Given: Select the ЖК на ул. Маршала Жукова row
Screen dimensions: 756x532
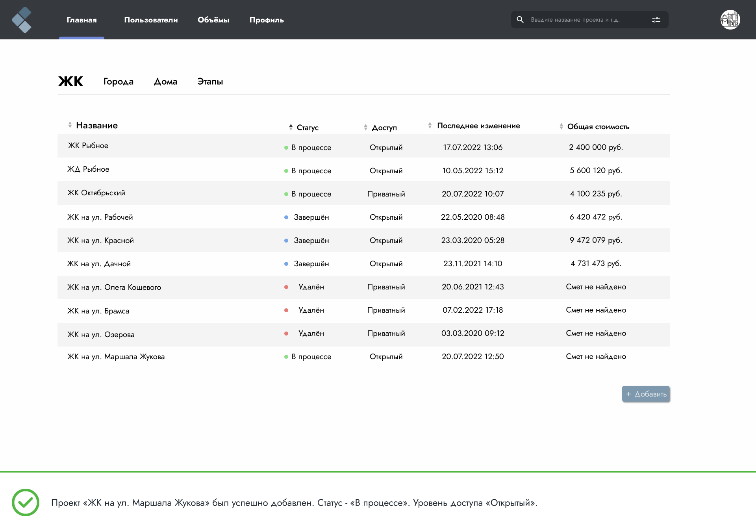Looking at the screenshot, I should pyautogui.click(x=364, y=357).
